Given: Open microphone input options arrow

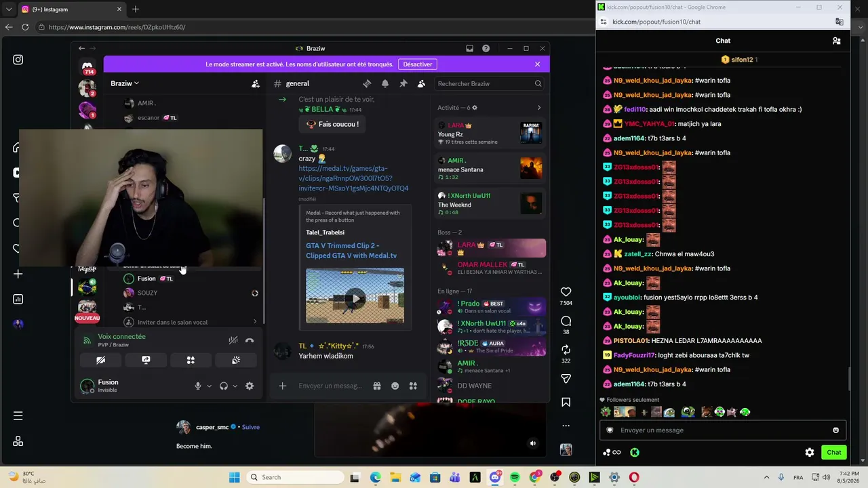Looking at the screenshot, I should (x=209, y=386).
